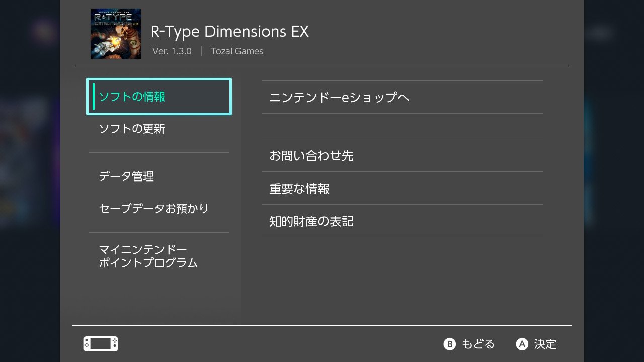Open 重要な情報 entry
Screen dimensions: 644x362
coord(403,188)
